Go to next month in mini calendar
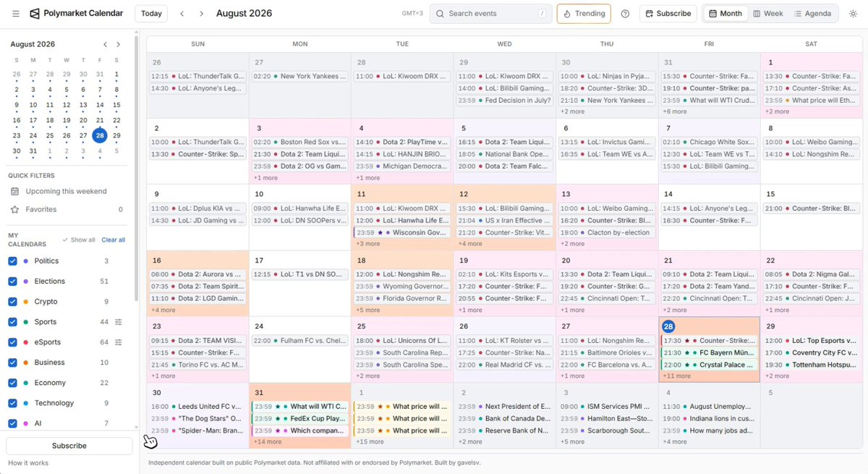 (x=119, y=45)
